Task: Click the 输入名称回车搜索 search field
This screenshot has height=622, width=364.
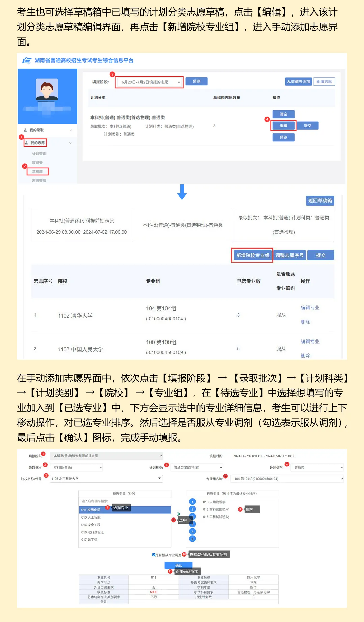Action: (x=125, y=501)
